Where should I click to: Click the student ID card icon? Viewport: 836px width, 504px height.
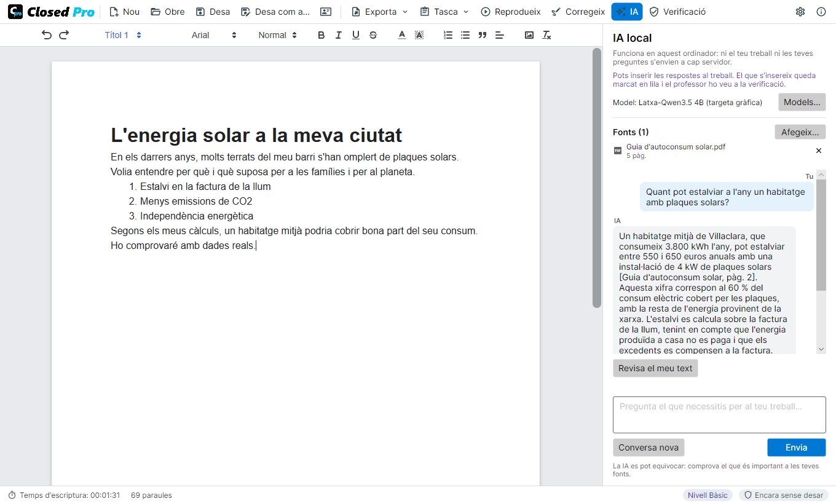point(326,12)
